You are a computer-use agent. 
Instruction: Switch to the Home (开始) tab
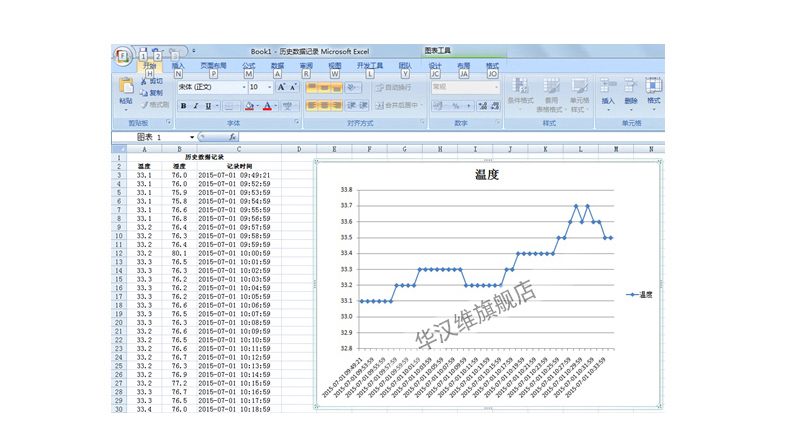(x=150, y=66)
